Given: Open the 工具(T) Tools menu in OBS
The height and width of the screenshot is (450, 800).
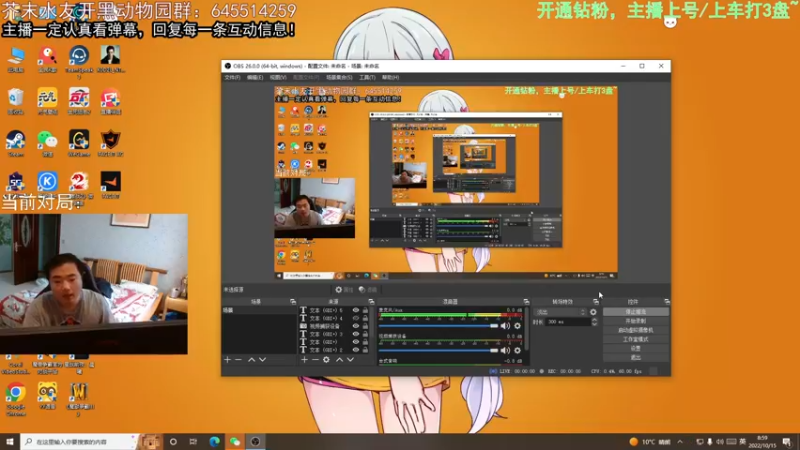Looking at the screenshot, I should click(367, 78).
